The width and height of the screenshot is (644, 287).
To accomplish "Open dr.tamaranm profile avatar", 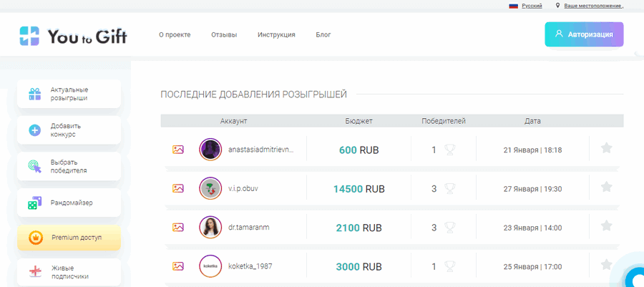I will click(210, 227).
